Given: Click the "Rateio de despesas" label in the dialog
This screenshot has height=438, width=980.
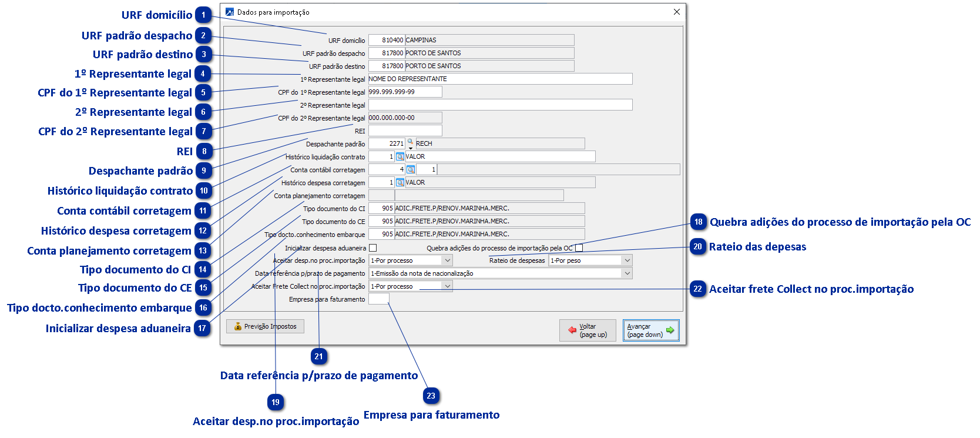Looking at the screenshot, I should click(517, 260).
